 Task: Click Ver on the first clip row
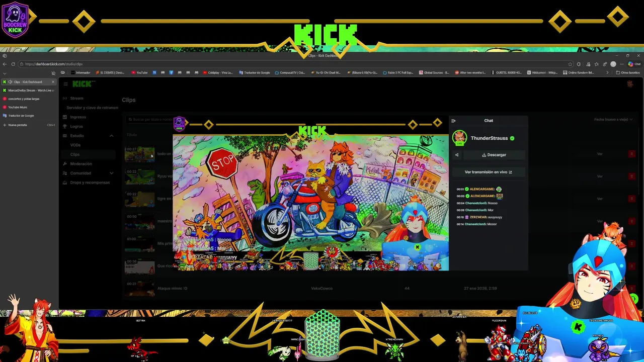pyautogui.click(x=600, y=154)
